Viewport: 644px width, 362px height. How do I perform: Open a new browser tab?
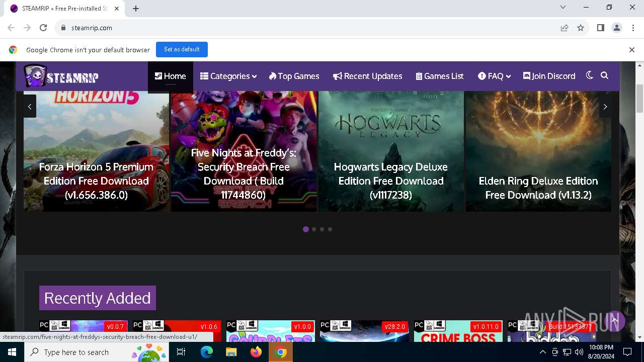[x=136, y=9]
